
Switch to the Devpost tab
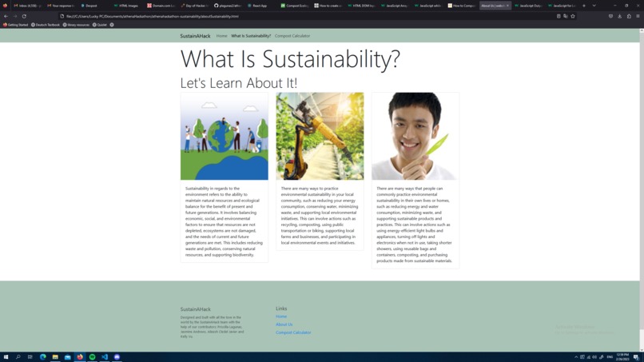89,6
